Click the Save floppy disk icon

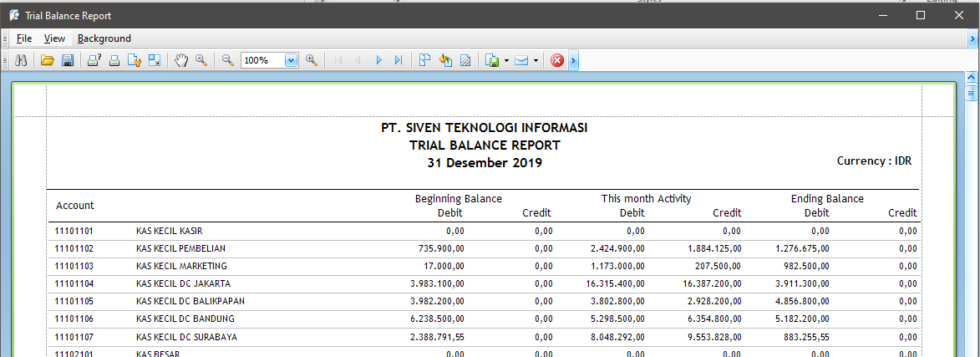68,60
